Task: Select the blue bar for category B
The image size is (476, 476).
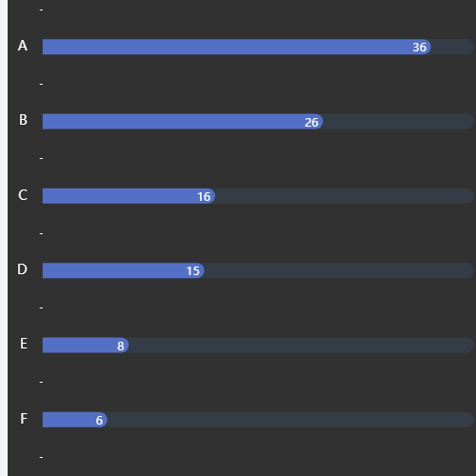Action: [183, 122]
